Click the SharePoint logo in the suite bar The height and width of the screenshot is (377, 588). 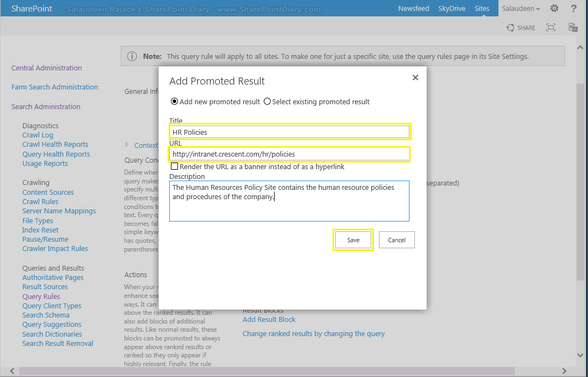click(31, 8)
